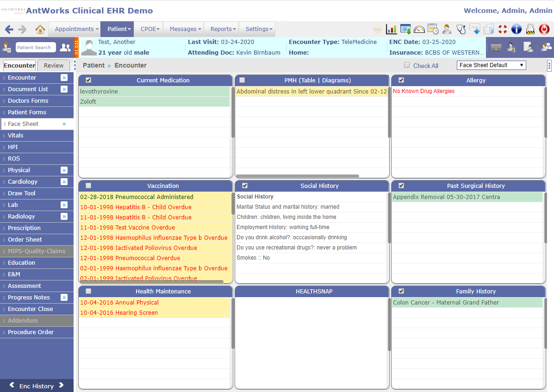554x392 pixels.
Task: Click the patient alert warning icon
Action: [x=512, y=47]
